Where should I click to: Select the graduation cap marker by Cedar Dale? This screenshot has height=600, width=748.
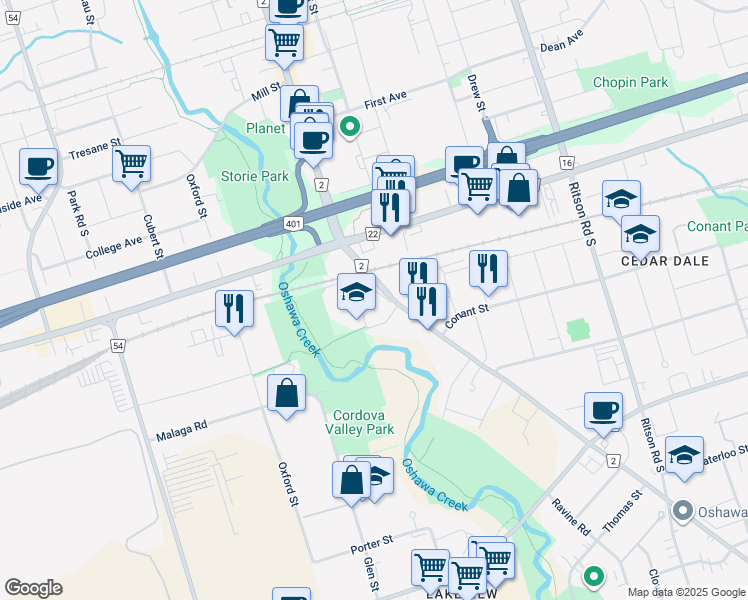(x=640, y=238)
